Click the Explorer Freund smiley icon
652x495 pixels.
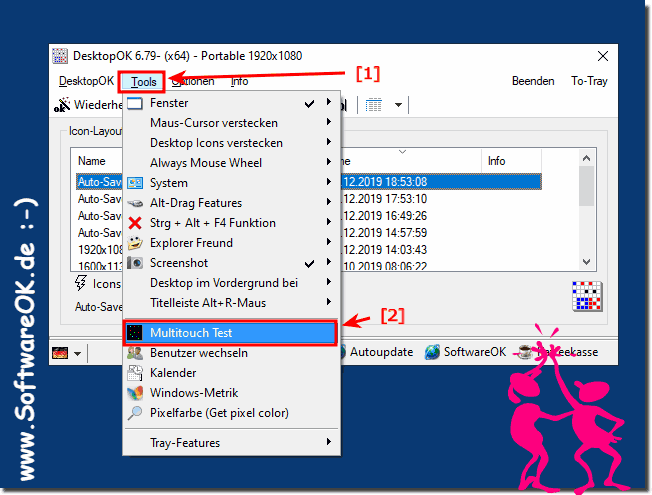click(135, 243)
